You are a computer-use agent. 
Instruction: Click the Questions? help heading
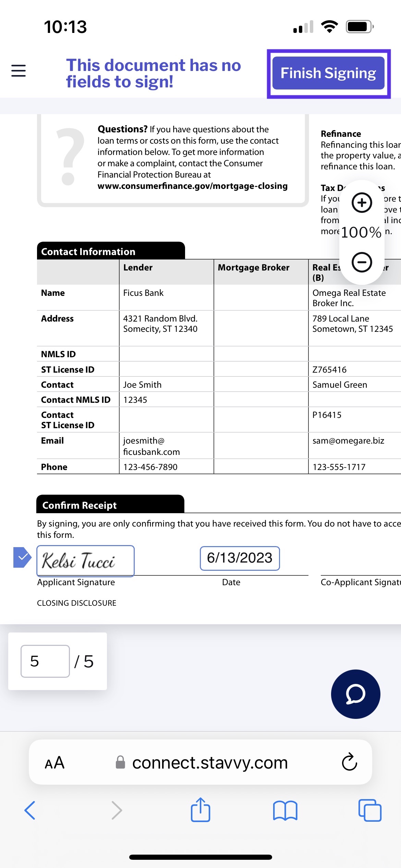[122, 129]
